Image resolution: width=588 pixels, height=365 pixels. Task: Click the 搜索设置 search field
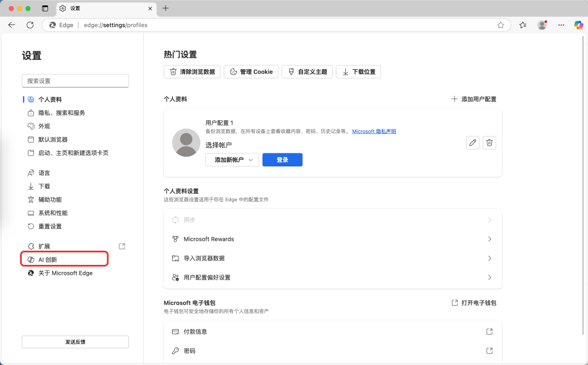(75, 81)
